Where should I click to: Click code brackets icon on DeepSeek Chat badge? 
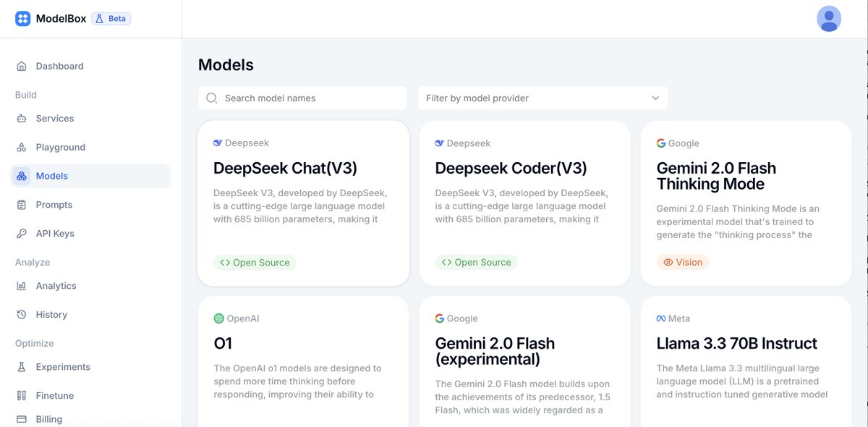(x=225, y=263)
